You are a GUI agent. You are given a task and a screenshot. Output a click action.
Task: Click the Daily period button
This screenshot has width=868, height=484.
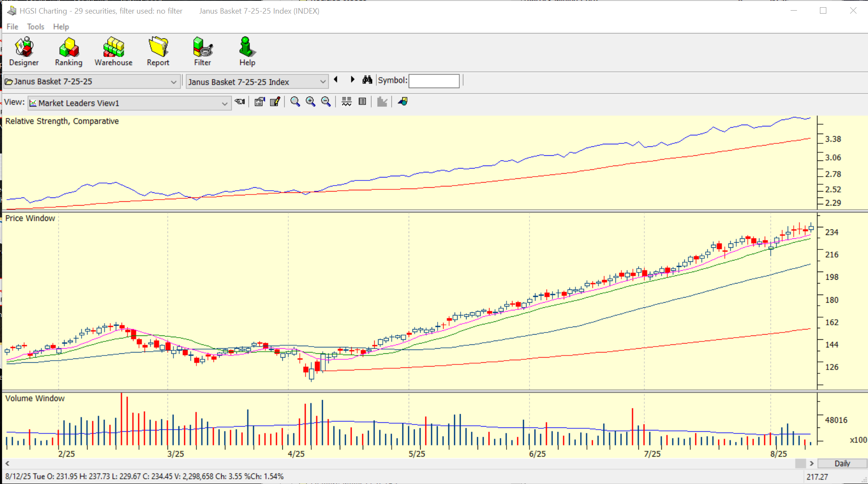(x=842, y=464)
